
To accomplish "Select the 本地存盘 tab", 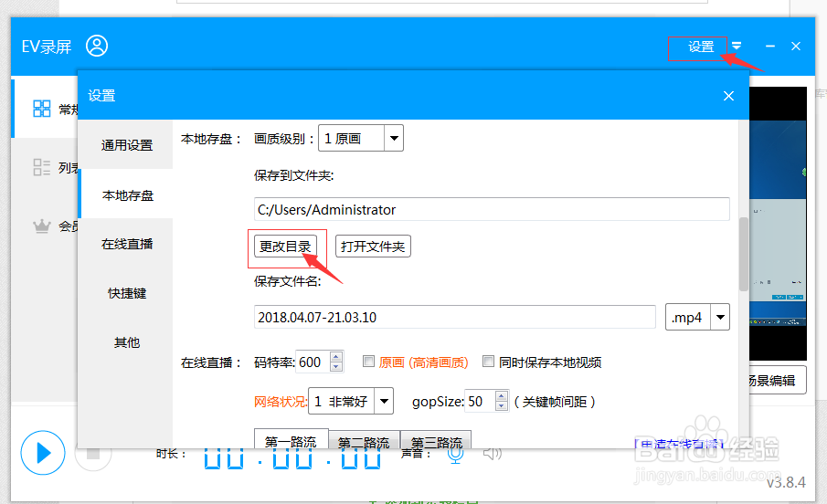I will coord(127,195).
